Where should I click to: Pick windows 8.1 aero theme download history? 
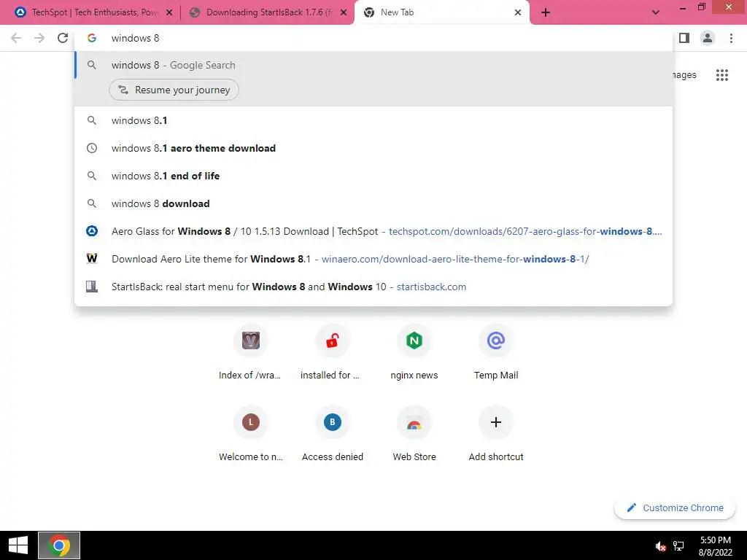coord(373,148)
